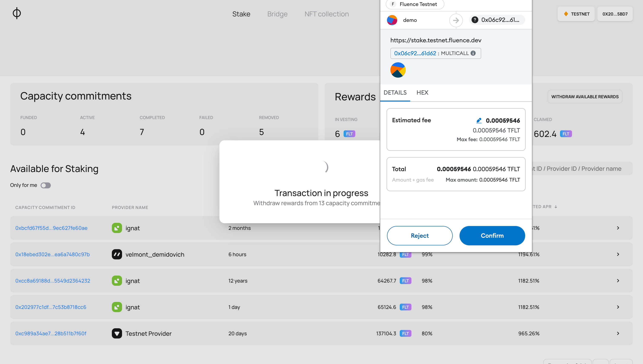Edit the estimated fee via pencil icon
This screenshot has height=364, width=643.
(479, 120)
